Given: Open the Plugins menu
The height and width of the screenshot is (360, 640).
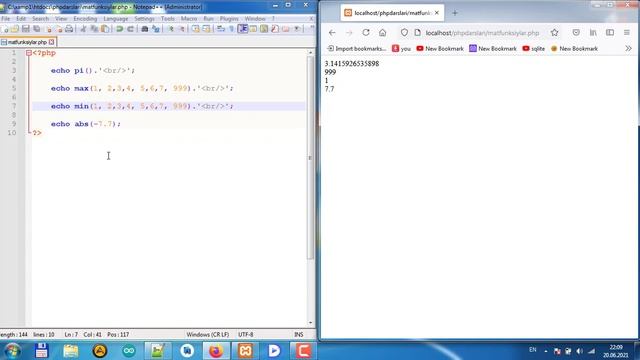Looking at the screenshot, I should click(229, 19).
